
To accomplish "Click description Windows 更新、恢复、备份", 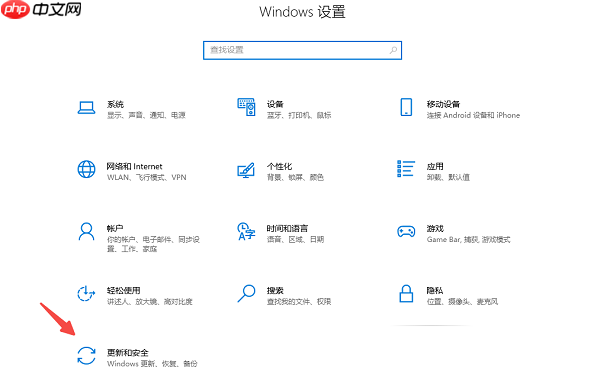I will click(152, 364).
